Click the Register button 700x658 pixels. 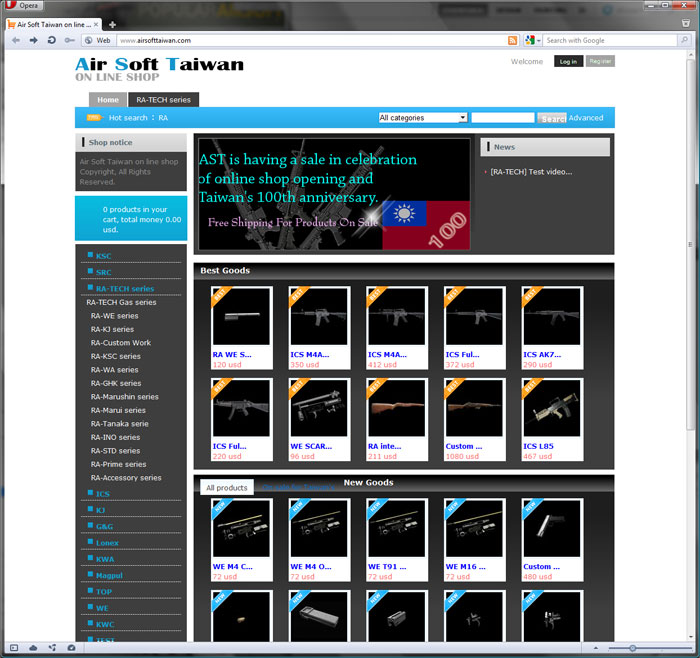coord(600,61)
